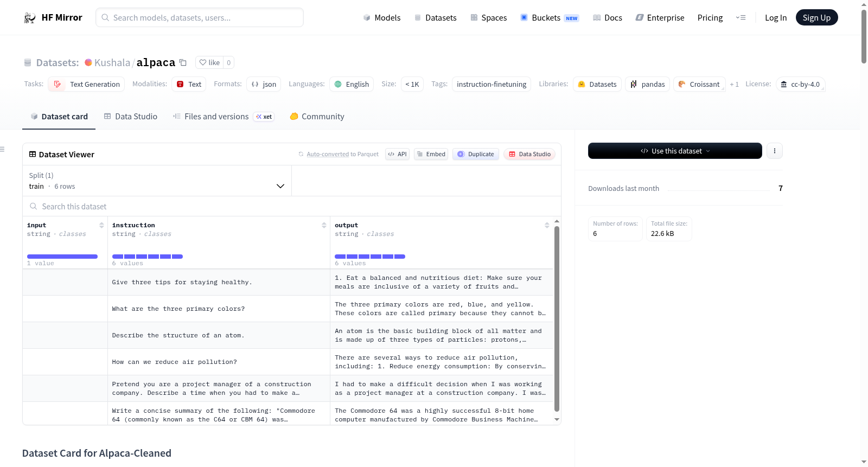Go to Spaces in the top navigation
Viewport: 868px width, 467px height.
[488, 17]
